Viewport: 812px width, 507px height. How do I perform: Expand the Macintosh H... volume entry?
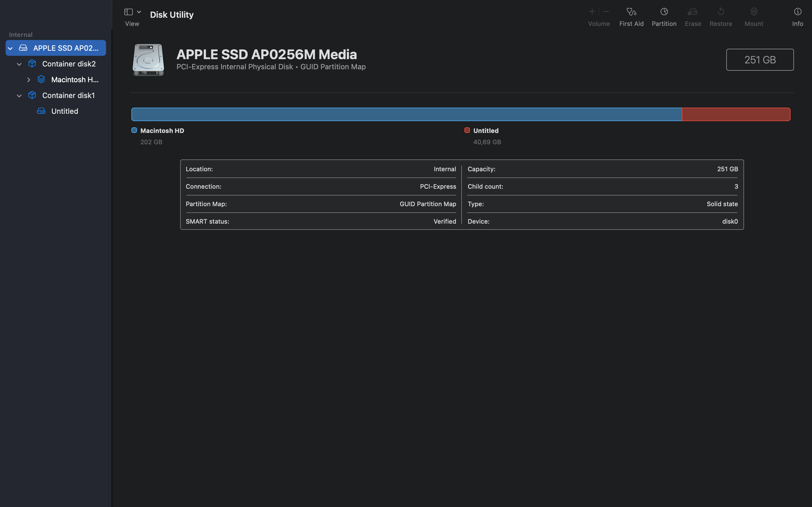28,79
